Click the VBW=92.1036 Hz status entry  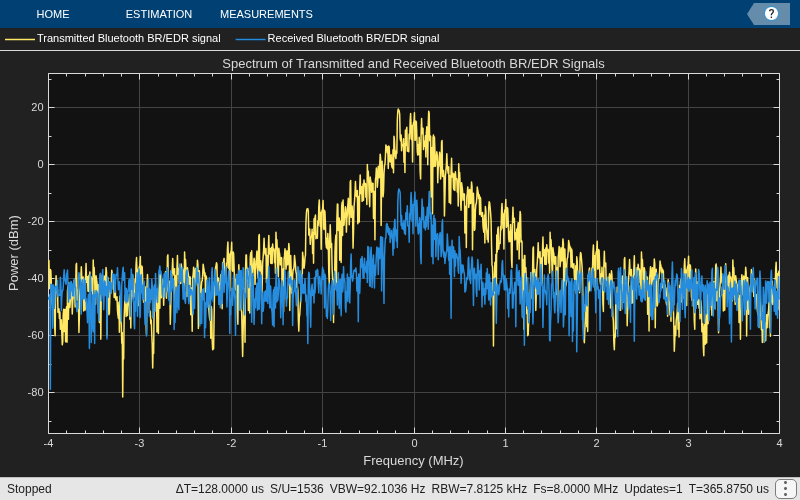click(377, 489)
